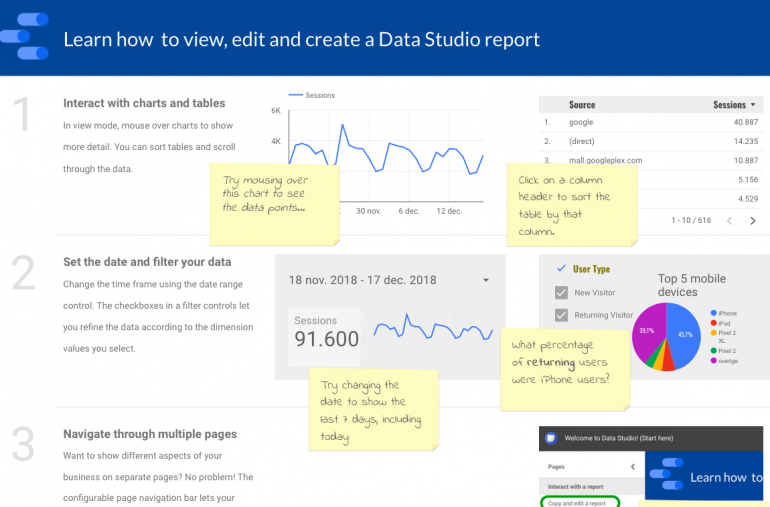
Task: Click the 40.887 sessions value
Action: pos(745,122)
